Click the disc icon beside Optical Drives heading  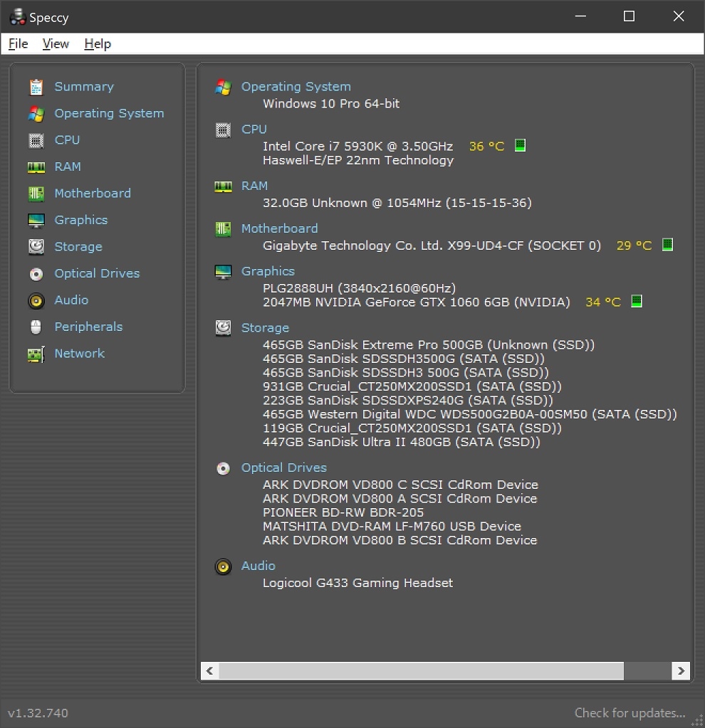click(223, 468)
